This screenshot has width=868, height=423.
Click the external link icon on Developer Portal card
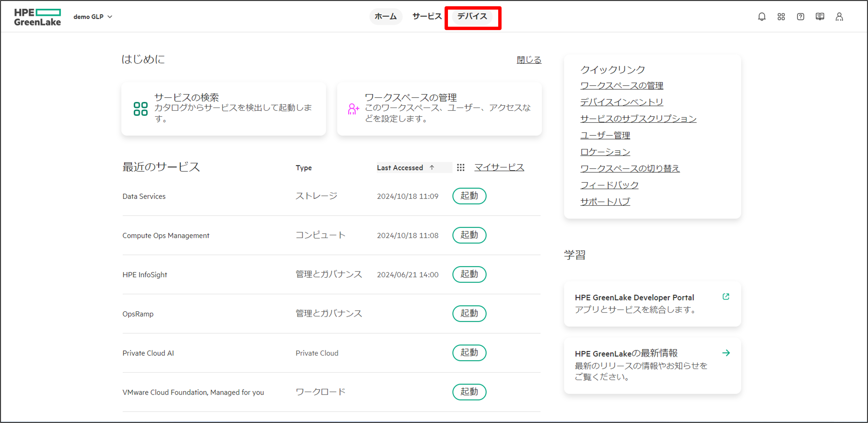pyautogui.click(x=726, y=297)
